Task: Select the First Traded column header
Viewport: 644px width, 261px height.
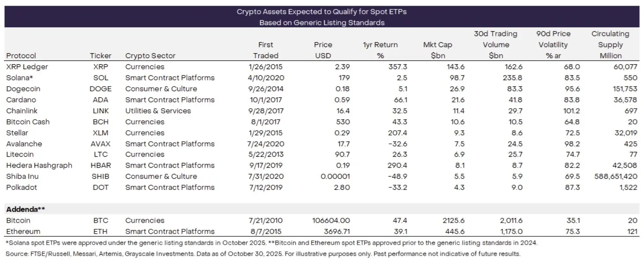Action: tap(266, 50)
